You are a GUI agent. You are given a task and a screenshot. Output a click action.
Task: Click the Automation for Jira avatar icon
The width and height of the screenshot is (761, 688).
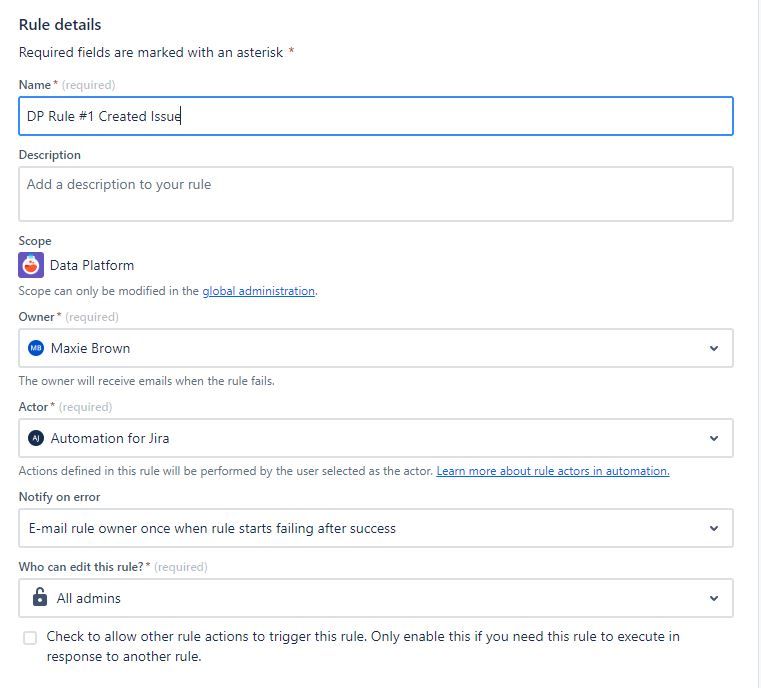coord(36,438)
